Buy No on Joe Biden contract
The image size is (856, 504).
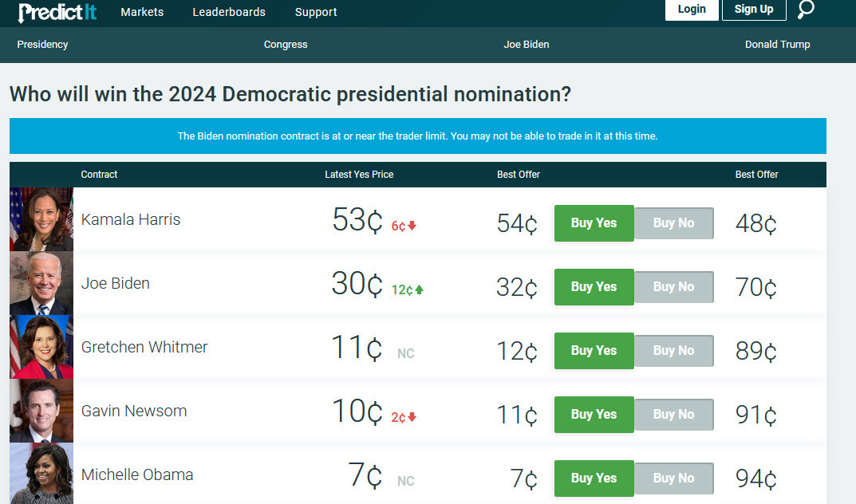[x=673, y=287]
